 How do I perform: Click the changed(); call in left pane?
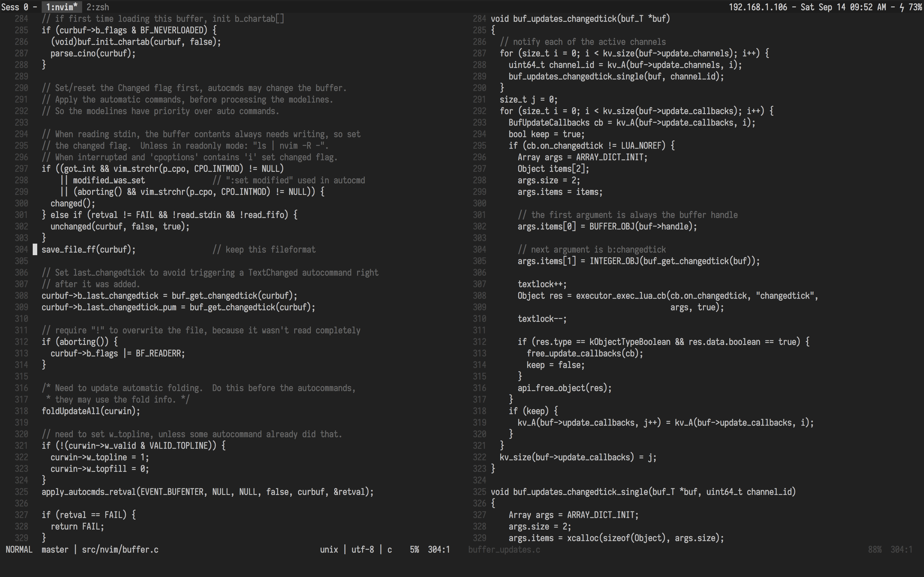[x=73, y=204]
